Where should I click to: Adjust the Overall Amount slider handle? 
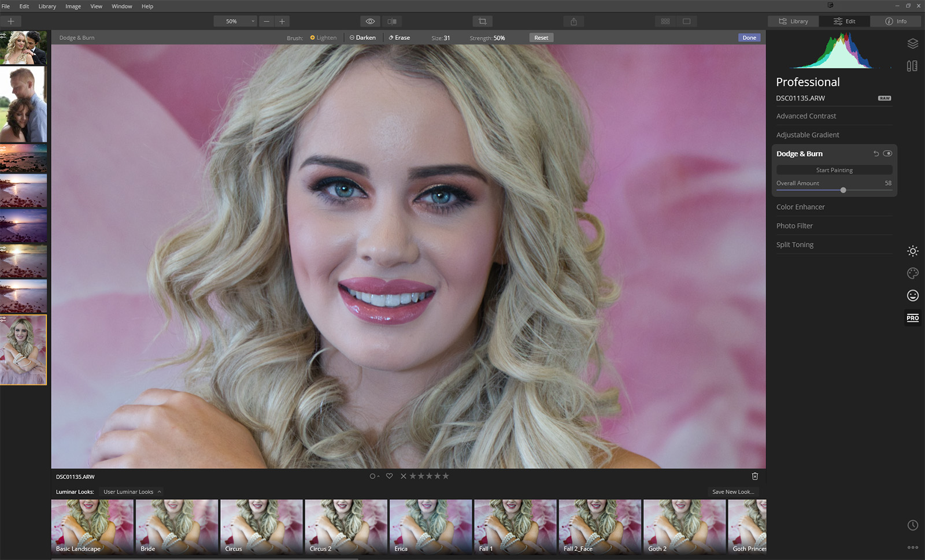(x=843, y=190)
